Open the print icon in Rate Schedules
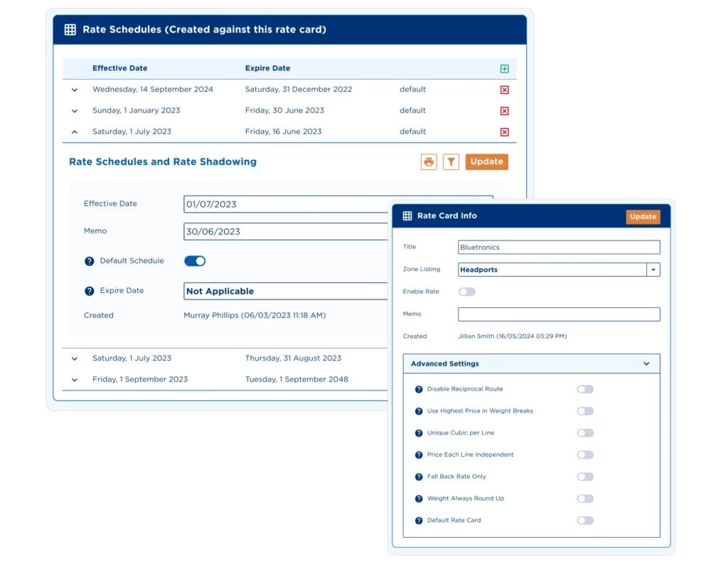 click(x=428, y=161)
